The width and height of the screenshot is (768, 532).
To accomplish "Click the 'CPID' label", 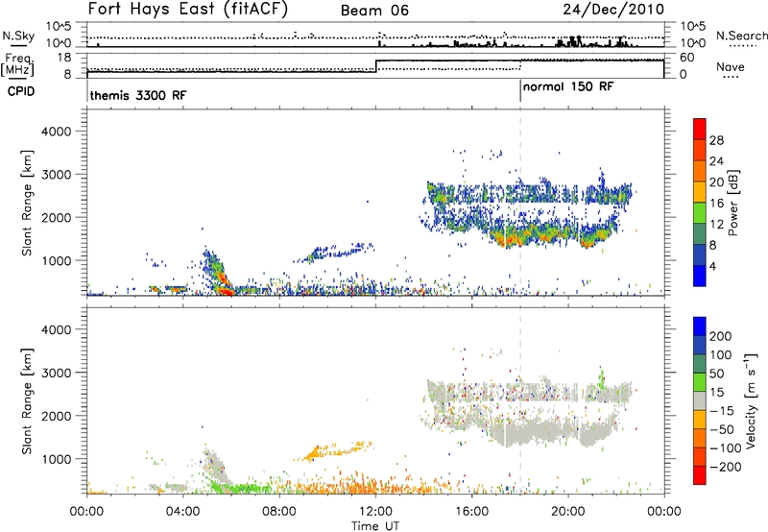I will point(21,91).
